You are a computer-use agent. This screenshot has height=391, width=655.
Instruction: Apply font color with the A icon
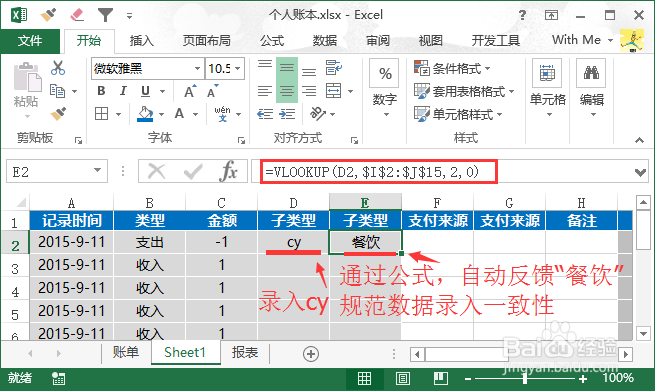click(x=179, y=113)
